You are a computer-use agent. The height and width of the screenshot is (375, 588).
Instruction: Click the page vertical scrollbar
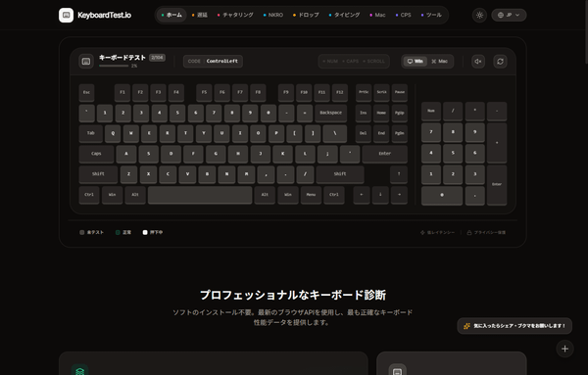tap(586, 32)
